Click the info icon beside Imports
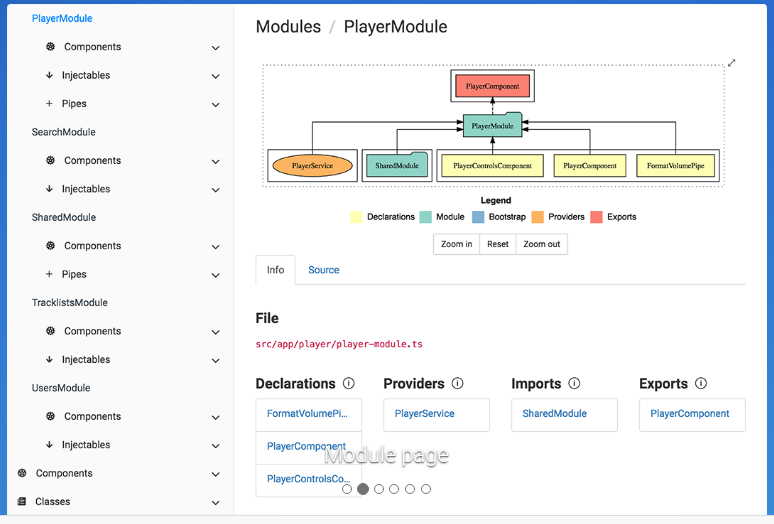Viewport: 774px width, 524px height. coord(574,383)
